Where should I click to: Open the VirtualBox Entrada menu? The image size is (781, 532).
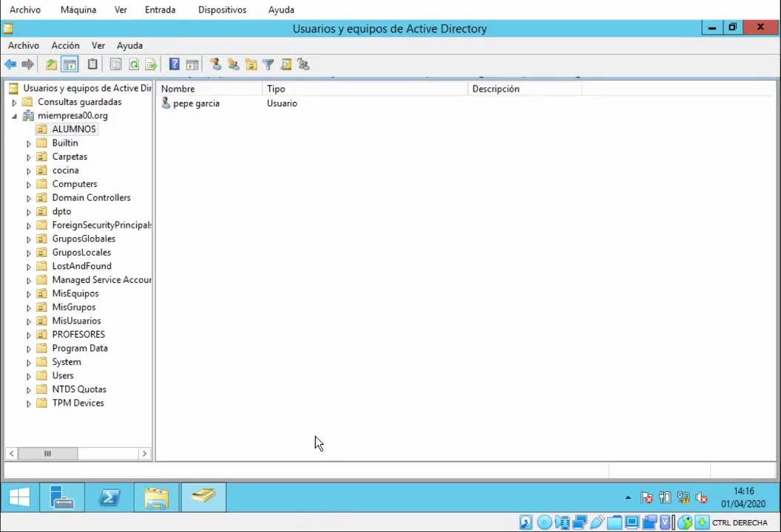(160, 10)
